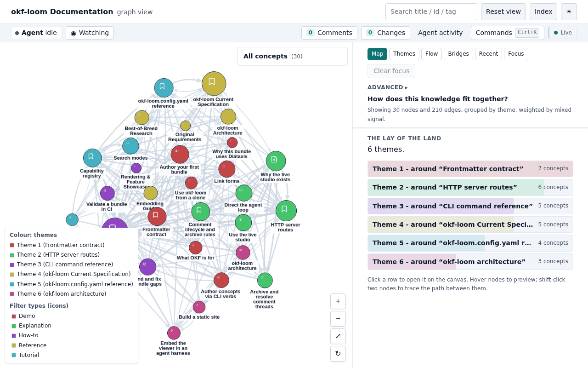Open Theme 2 HTTP server routes row
The width and height of the screenshot is (588, 368).
[470, 187]
